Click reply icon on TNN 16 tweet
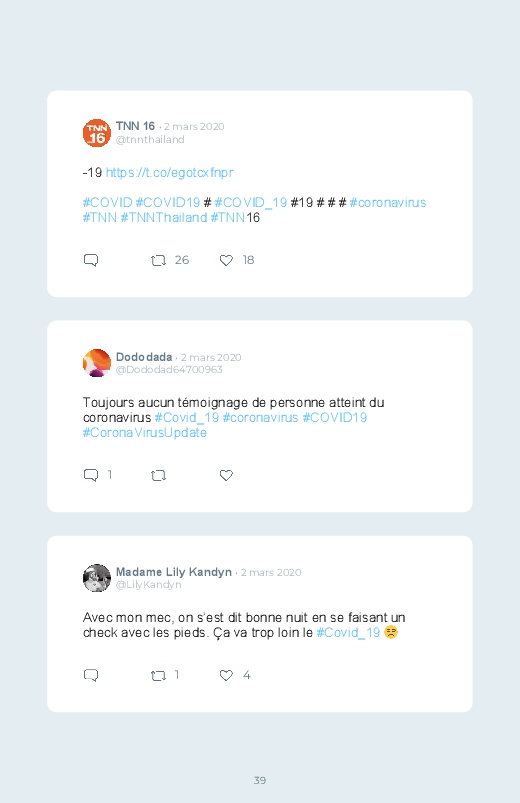Screen dimensions: 520x803 91,260
